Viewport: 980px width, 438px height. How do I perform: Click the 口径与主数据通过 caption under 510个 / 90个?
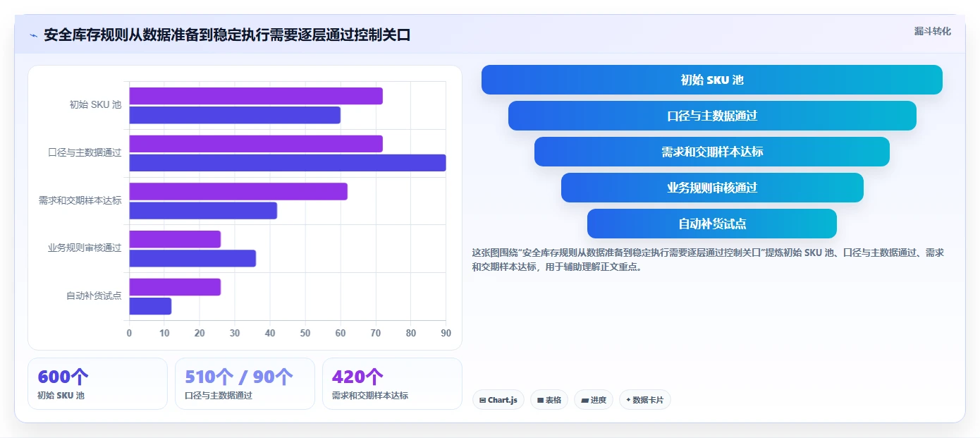[219, 396]
